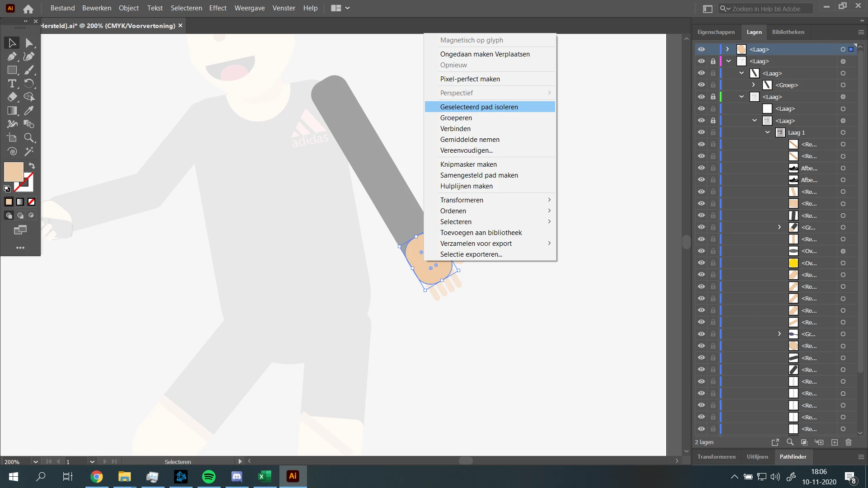Select the Direct Selection tool
The height and width of the screenshot is (488, 868).
click(29, 43)
